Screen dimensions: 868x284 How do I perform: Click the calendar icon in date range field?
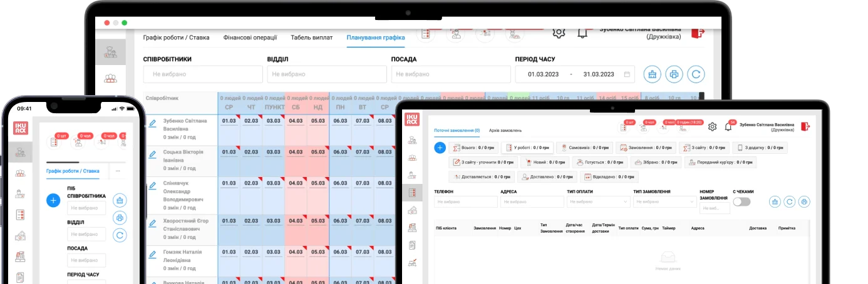(x=627, y=74)
